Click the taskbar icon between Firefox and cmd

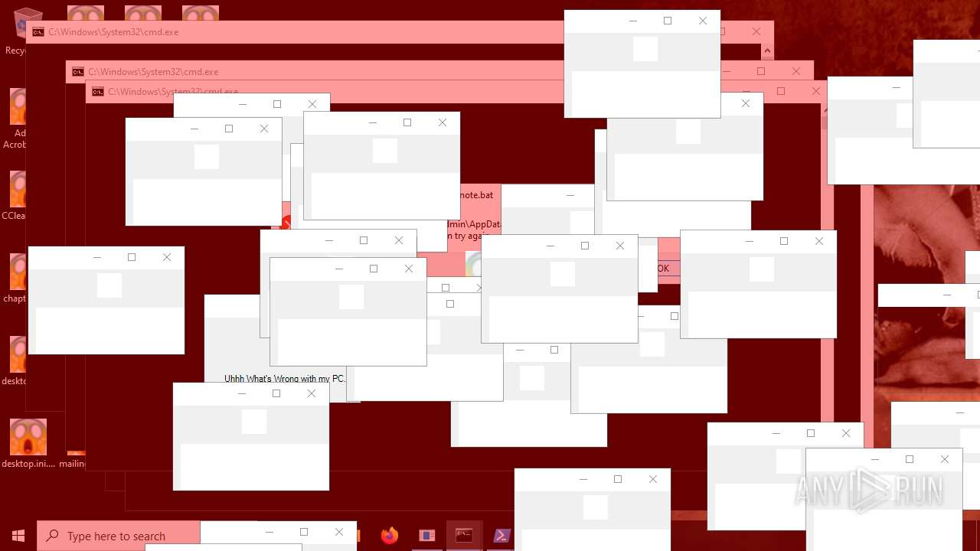tap(427, 536)
